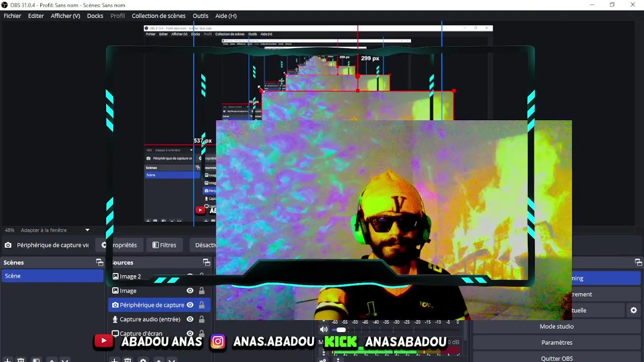Click the camera icon in the source toolbar
Image resolution: width=644 pixels, height=362 pixels.
[x=8, y=245]
